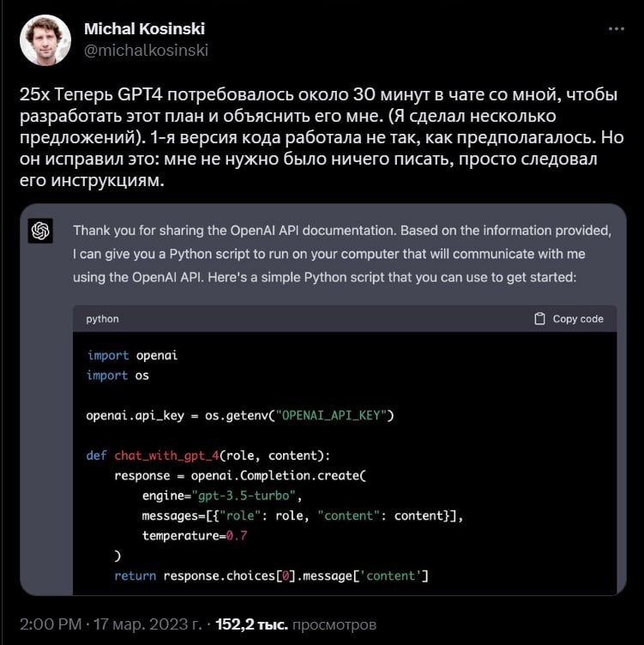
Task: Click the return response.choices code line
Action: tap(271, 576)
